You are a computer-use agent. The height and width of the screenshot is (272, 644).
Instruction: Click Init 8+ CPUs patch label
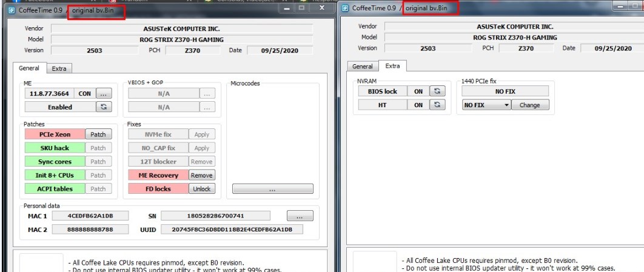tap(55, 174)
